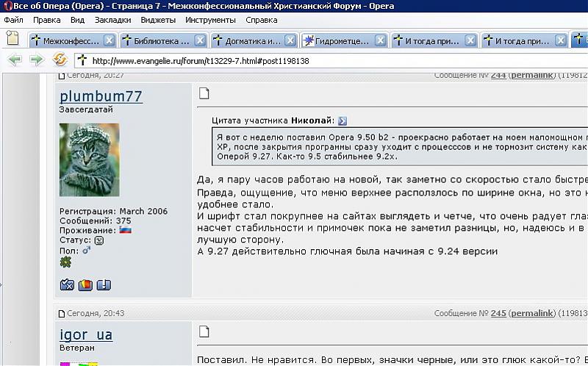The width and height of the screenshot is (588, 366).
Task: Open plumbum77 user profile link
Action: coord(101,96)
